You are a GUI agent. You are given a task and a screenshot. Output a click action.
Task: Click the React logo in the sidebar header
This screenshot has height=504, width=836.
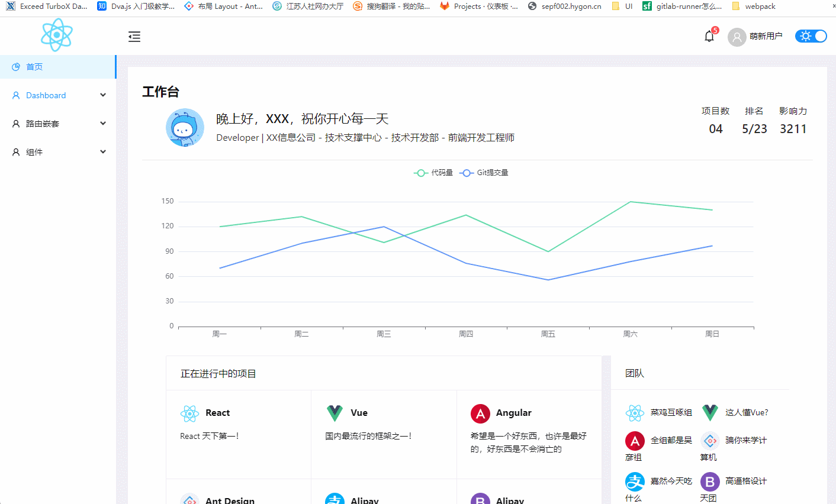[x=57, y=35]
